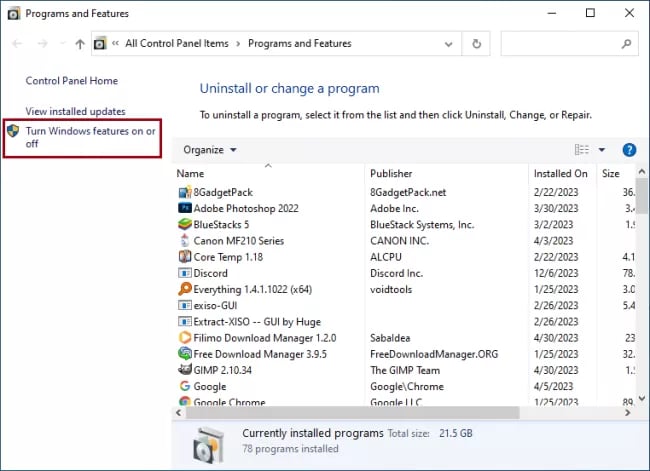Select the Google\Chrome publisher cell
This screenshot has width=650, height=471.
pyautogui.click(x=407, y=386)
